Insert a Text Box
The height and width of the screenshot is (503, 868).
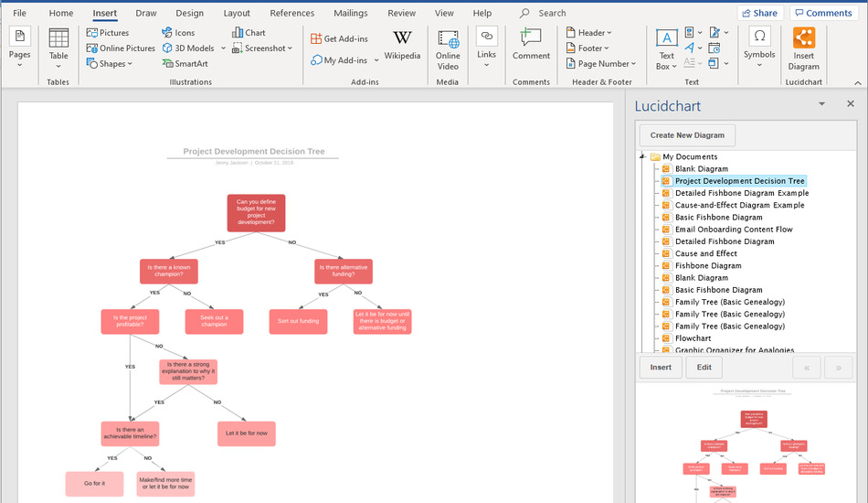click(x=667, y=48)
